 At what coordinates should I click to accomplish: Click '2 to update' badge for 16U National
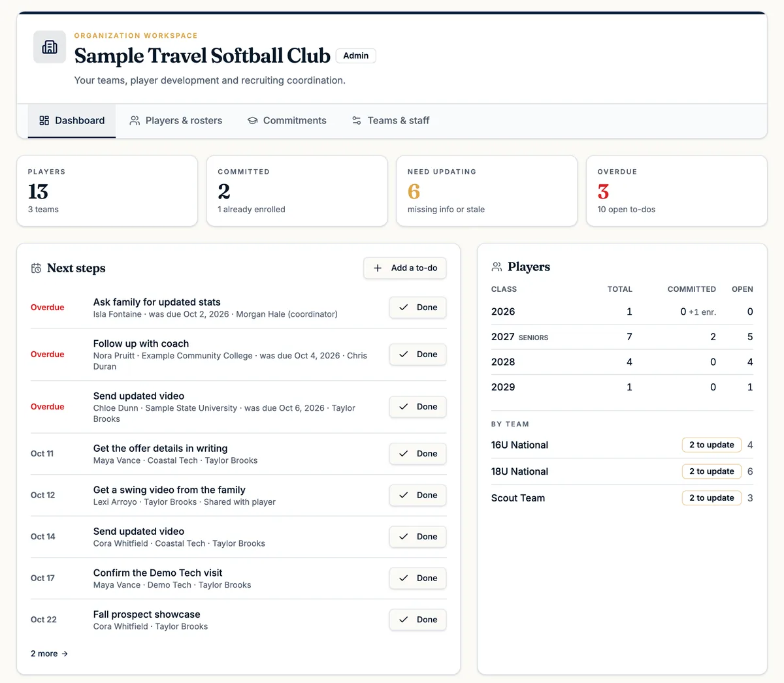pos(711,445)
